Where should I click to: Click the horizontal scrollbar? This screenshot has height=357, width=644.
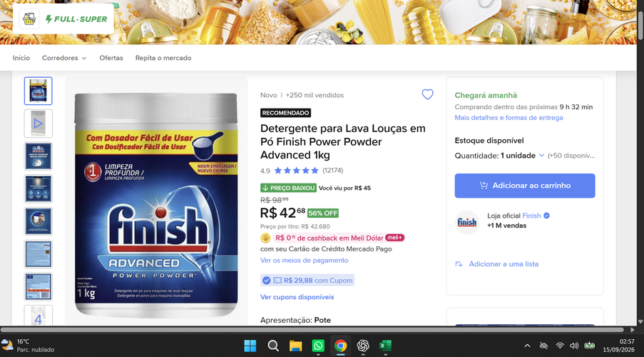tap(312, 329)
